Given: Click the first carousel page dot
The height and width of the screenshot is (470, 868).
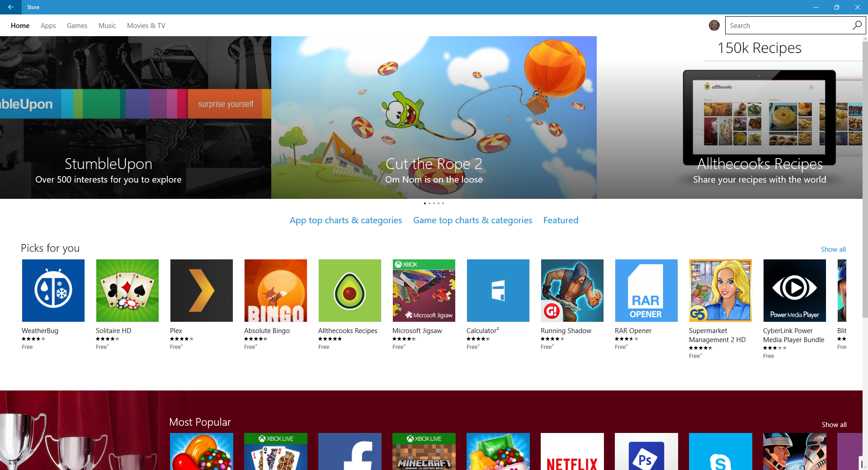Looking at the screenshot, I should tap(425, 203).
